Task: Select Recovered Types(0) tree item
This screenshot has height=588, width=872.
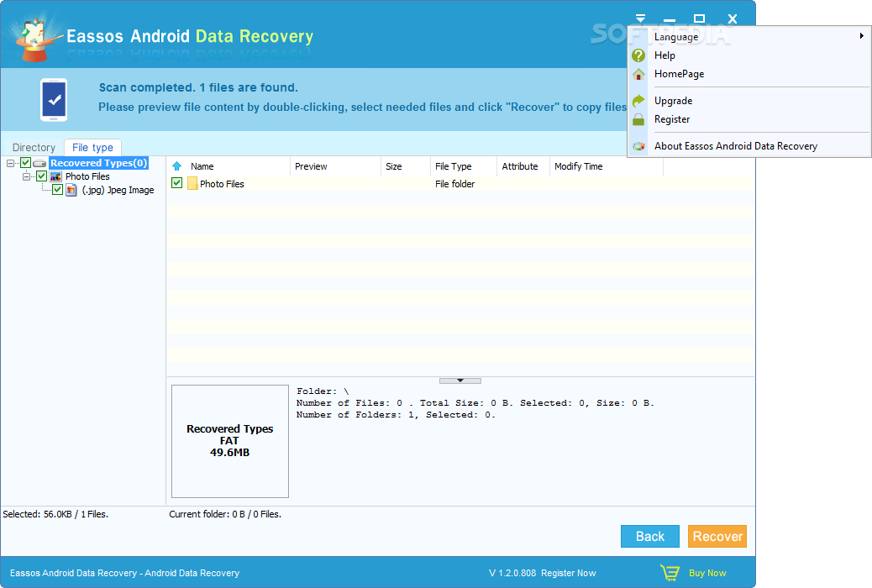Action: [x=99, y=163]
